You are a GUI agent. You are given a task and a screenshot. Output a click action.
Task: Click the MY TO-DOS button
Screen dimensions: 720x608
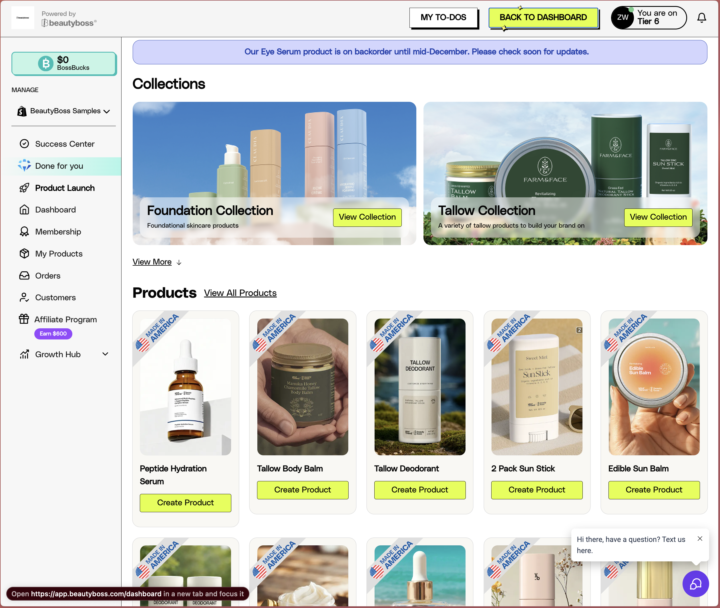pyautogui.click(x=444, y=18)
